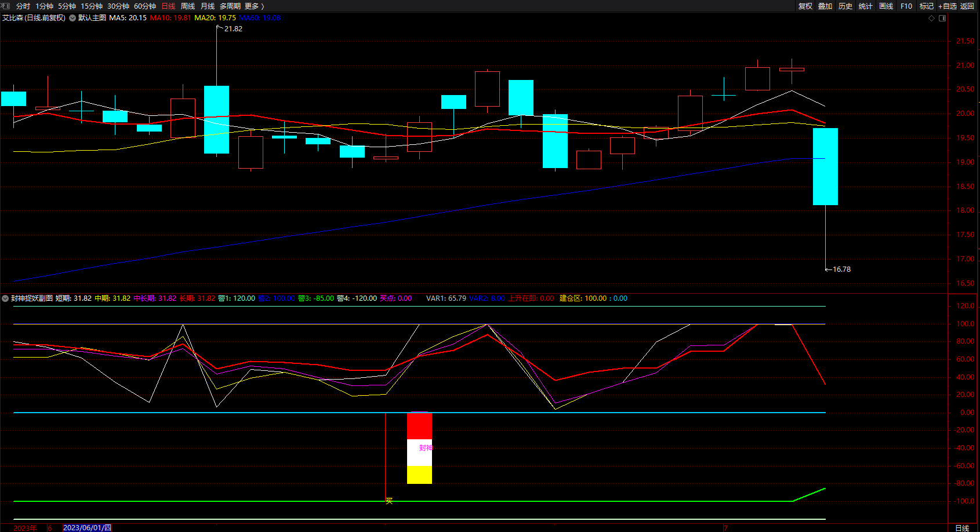The height and width of the screenshot is (532, 980).
Task: Click the 买 buy signal marker
Action: click(x=389, y=501)
